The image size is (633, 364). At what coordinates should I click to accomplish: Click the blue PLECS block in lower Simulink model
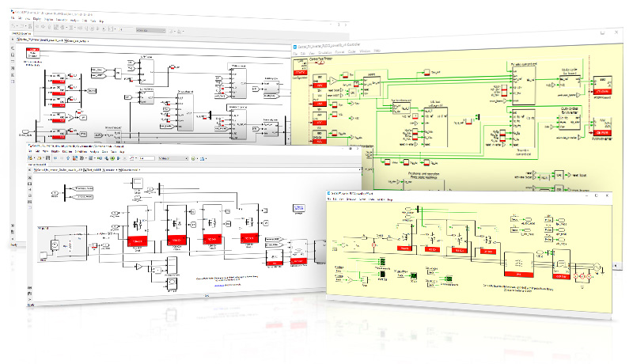pos(300,208)
